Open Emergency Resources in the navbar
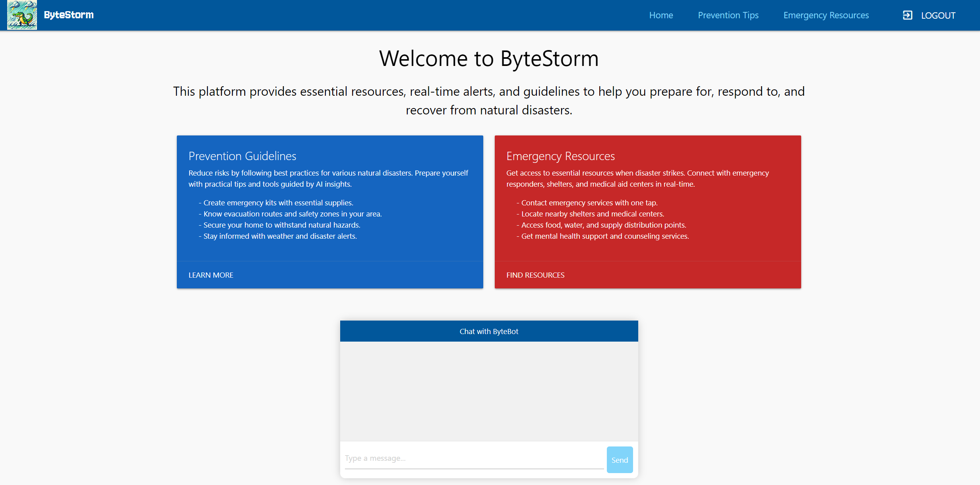 [x=826, y=15]
